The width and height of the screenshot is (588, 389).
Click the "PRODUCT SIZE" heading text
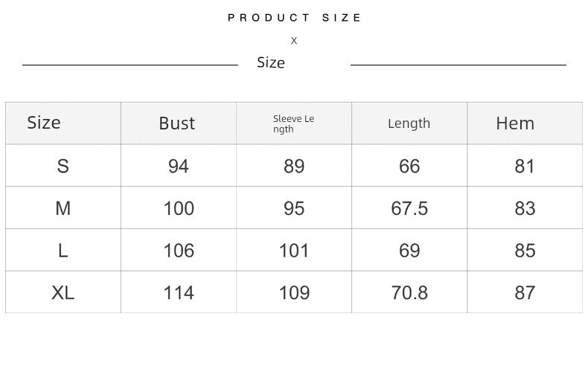point(294,18)
